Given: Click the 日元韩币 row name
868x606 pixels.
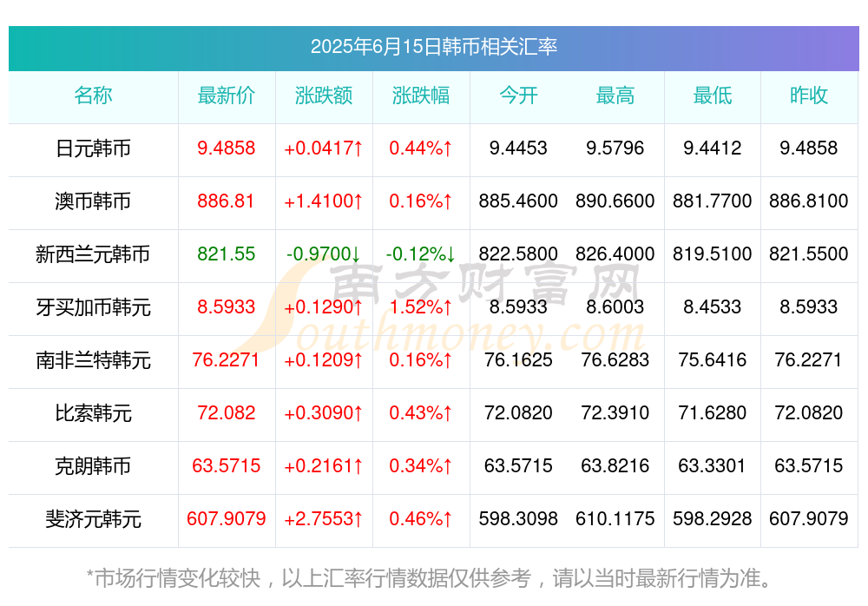Looking at the screenshot, I should click(x=93, y=148).
